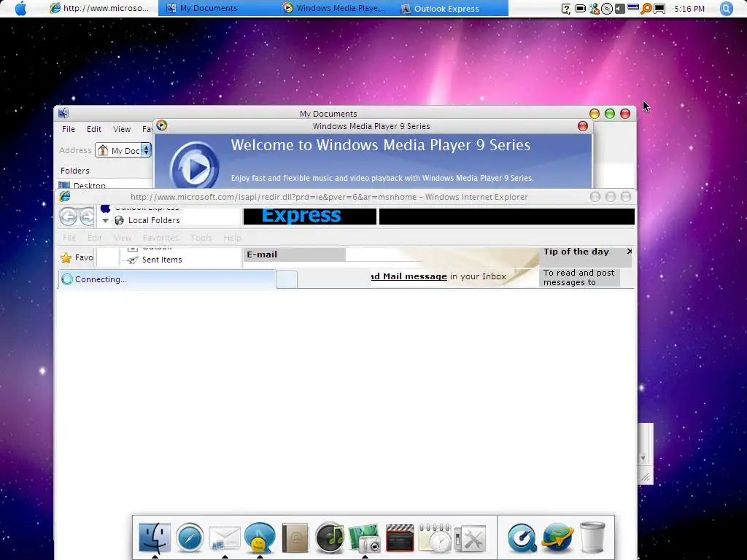Switch to Windows Media Player taskbar button
747x560 pixels.
pos(333,8)
